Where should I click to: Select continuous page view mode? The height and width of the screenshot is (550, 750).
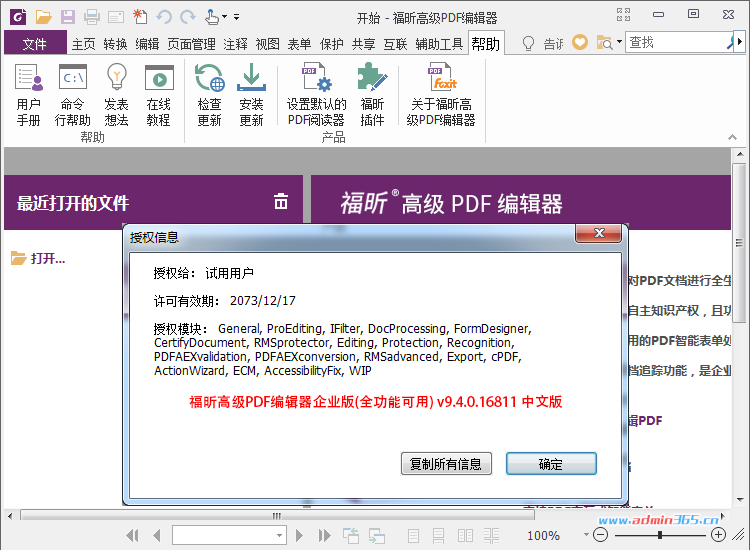438,536
